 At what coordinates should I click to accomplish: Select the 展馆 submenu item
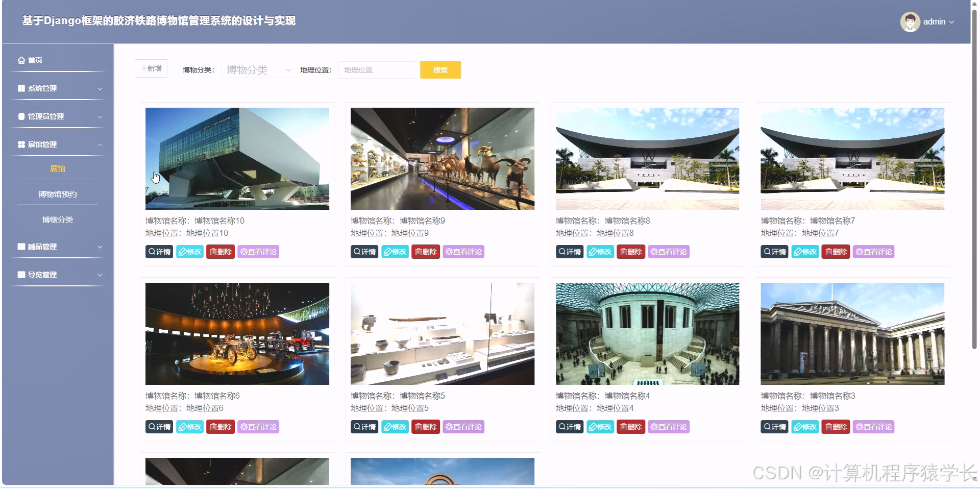[x=58, y=169]
